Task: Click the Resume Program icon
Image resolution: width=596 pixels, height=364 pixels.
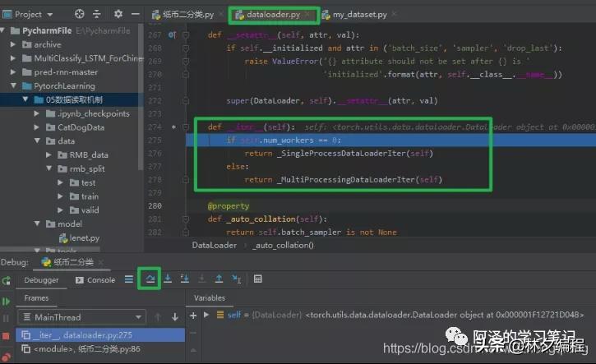Action: (7, 299)
